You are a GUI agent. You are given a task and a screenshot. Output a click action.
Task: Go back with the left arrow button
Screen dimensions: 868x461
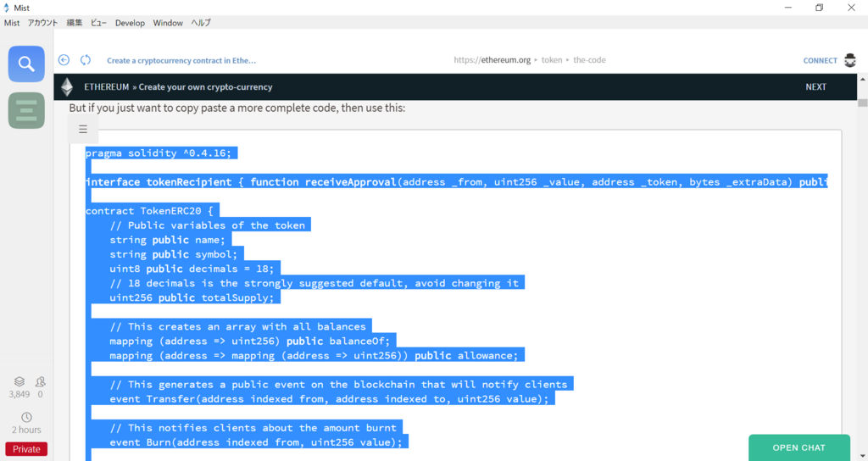click(64, 60)
